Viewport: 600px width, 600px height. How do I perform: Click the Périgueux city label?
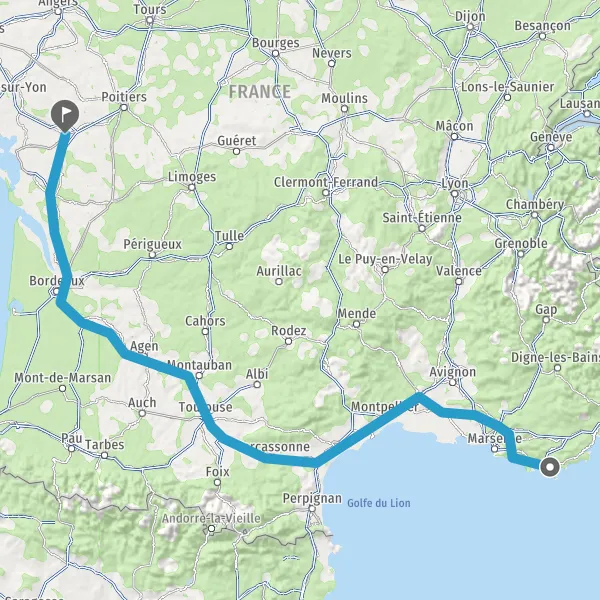[x=152, y=244]
